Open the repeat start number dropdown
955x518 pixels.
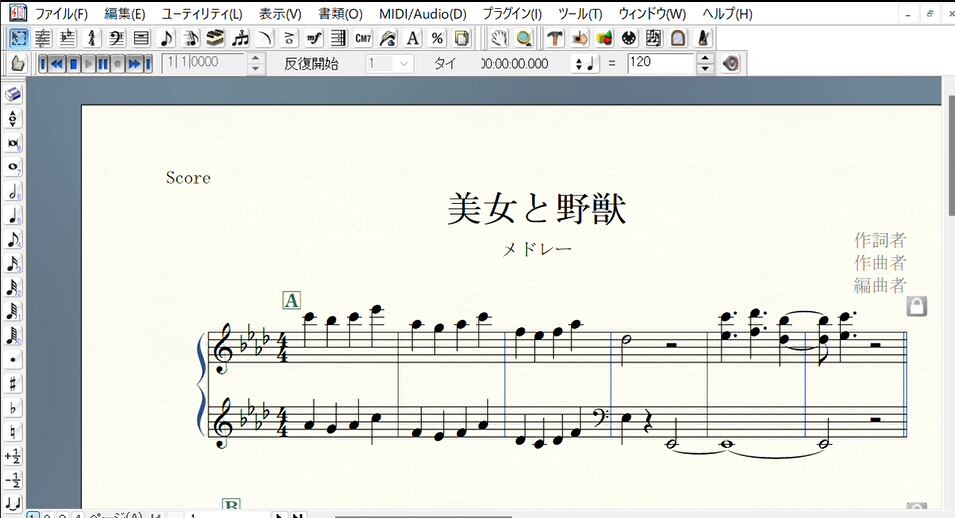pos(403,64)
